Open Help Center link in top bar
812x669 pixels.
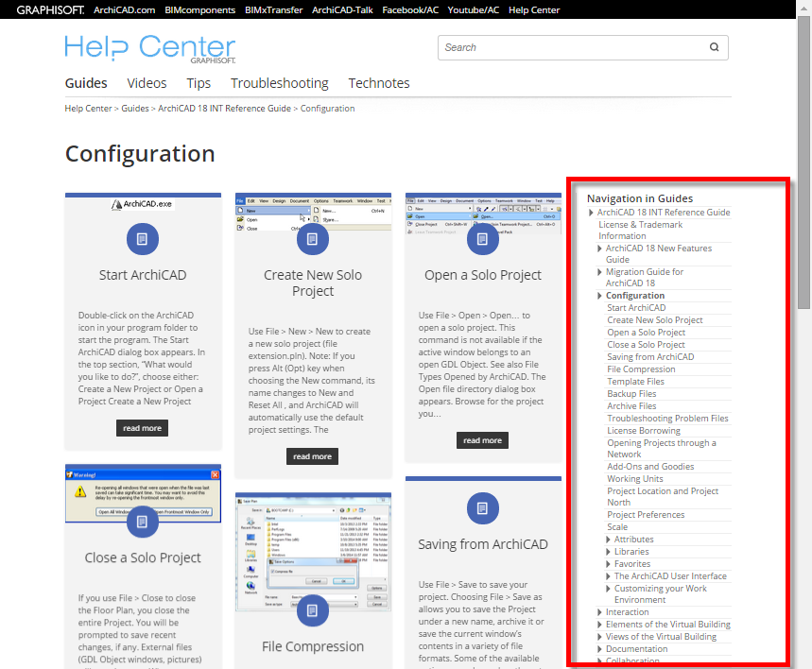534,9
